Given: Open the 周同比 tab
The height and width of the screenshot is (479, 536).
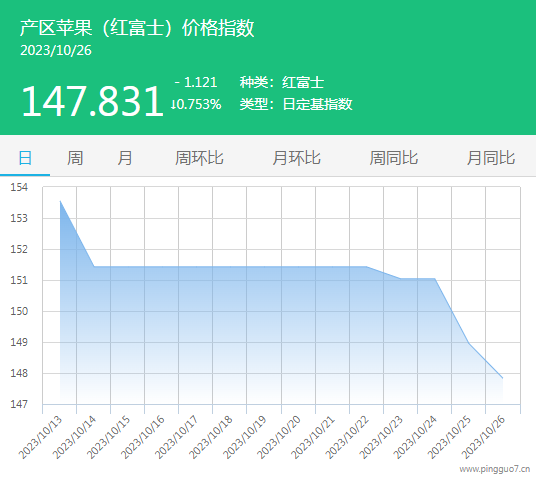Looking at the screenshot, I should click(x=393, y=158).
